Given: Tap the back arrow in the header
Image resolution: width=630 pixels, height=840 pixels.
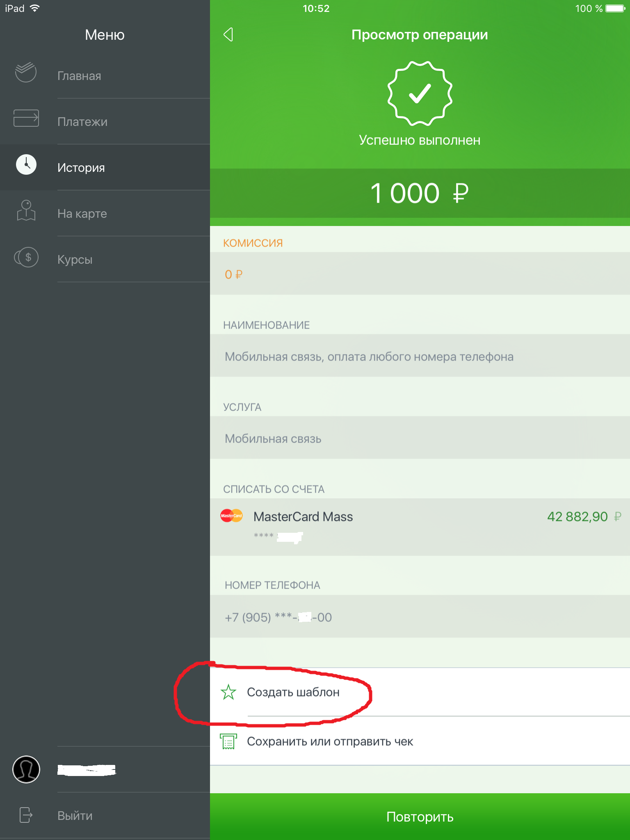Looking at the screenshot, I should pyautogui.click(x=228, y=34).
